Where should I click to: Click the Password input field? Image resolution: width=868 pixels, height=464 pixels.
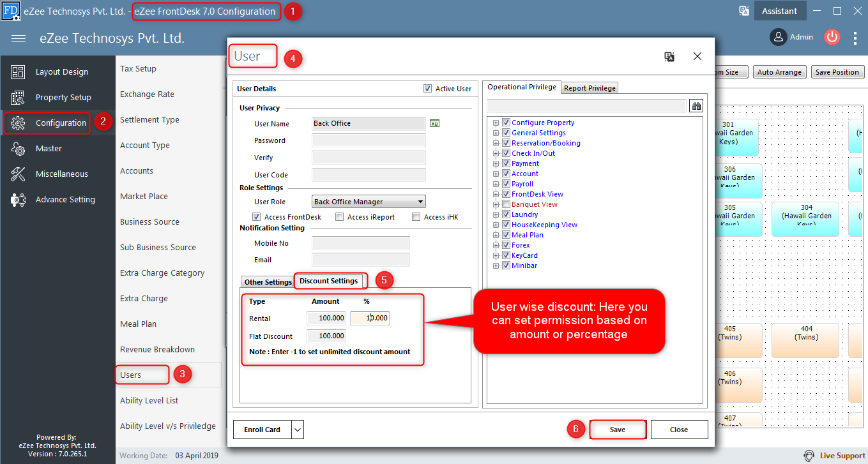pos(369,140)
